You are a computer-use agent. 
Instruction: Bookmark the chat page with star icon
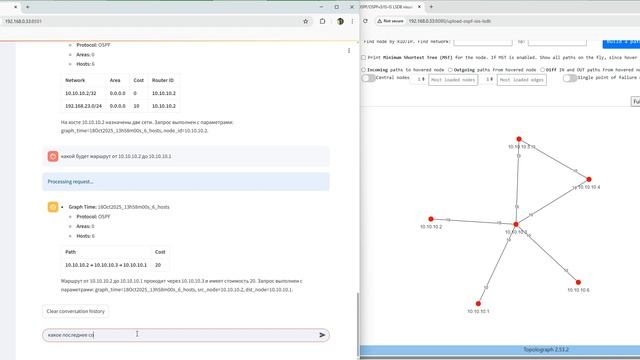click(x=305, y=21)
